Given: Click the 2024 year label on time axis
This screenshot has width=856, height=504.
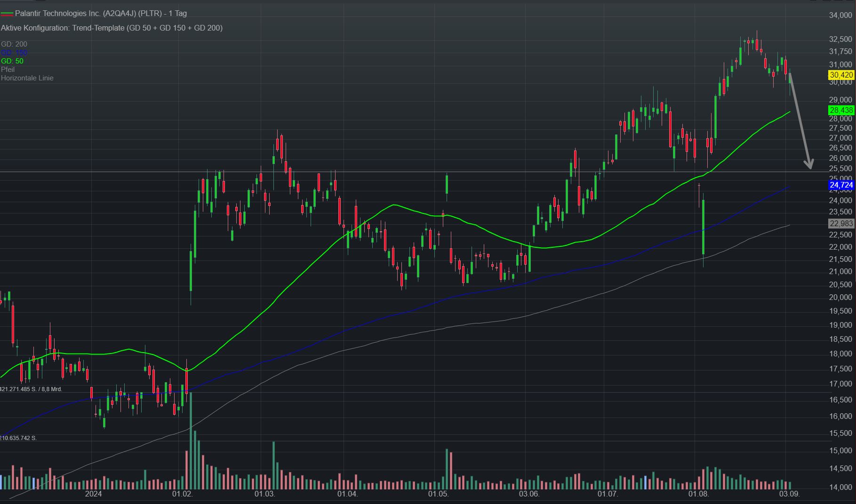Looking at the screenshot, I should (93, 494).
